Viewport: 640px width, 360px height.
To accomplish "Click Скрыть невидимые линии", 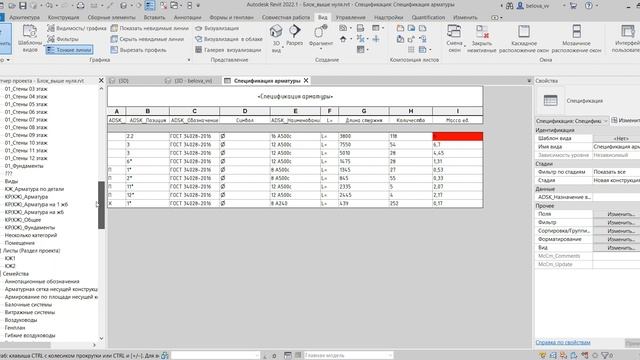I will (x=147, y=39).
